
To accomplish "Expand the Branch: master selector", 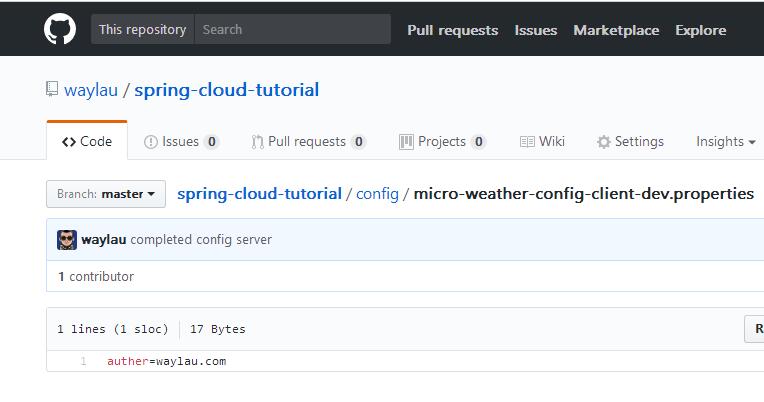I will pyautogui.click(x=106, y=194).
